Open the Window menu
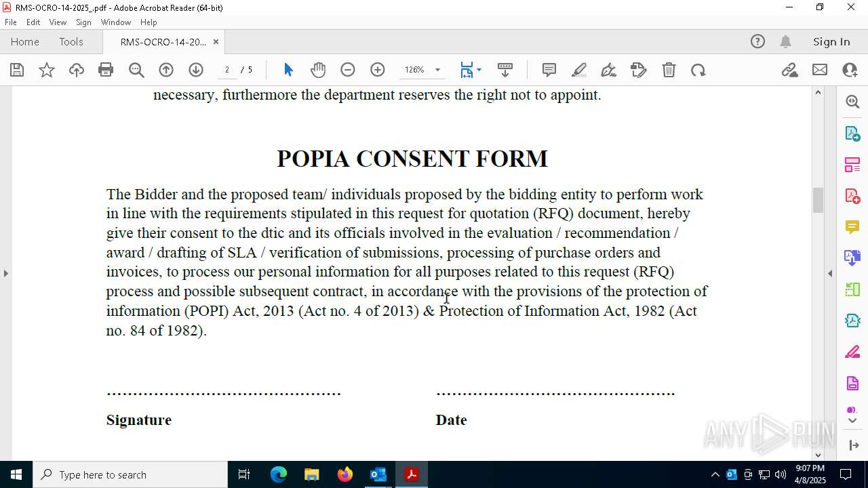Image resolution: width=868 pixels, height=488 pixels. coord(116,22)
